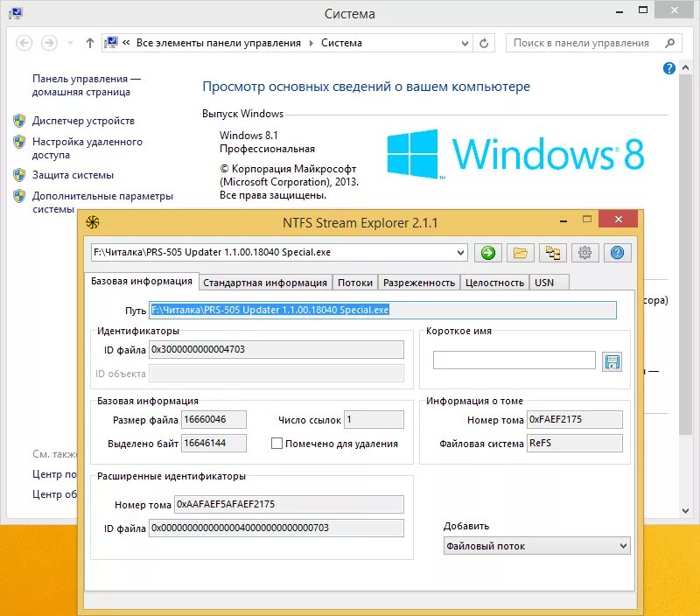Close the NTFS Stream Explorer window
700x616 pixels.
(619, 219)
